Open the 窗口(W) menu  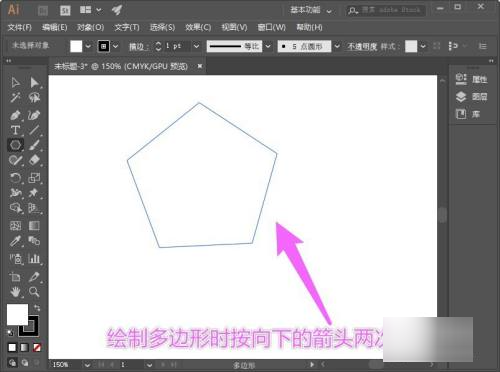pos(271,27)
